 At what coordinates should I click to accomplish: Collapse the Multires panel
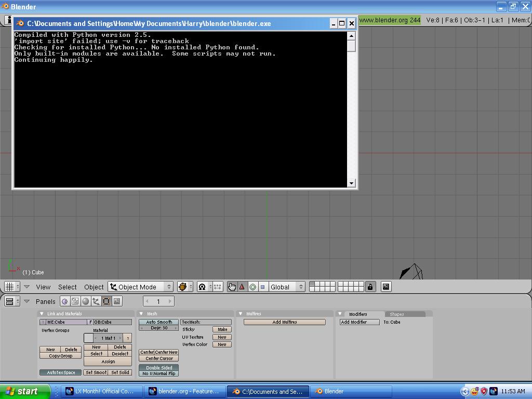pos(241,314)
